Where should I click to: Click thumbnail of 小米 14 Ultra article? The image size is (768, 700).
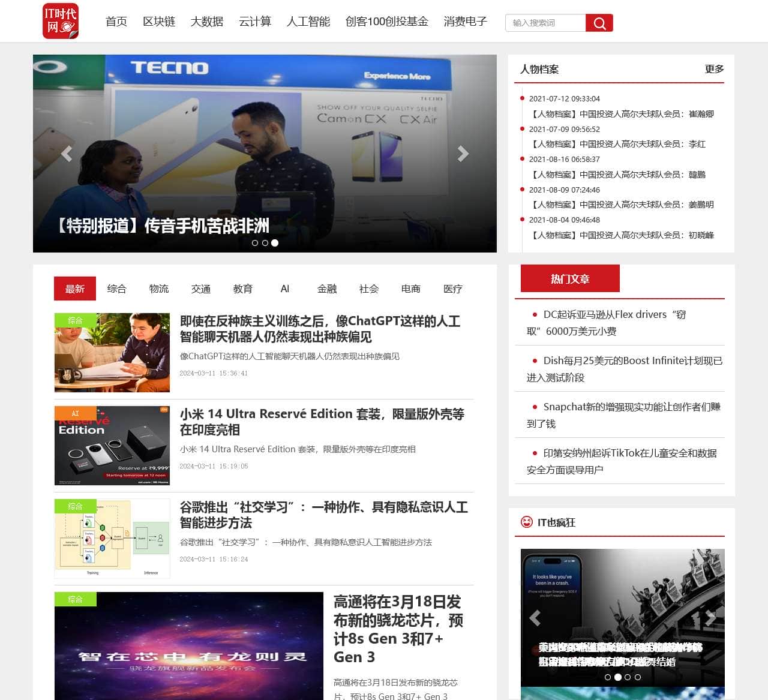[x=112, y=446]
